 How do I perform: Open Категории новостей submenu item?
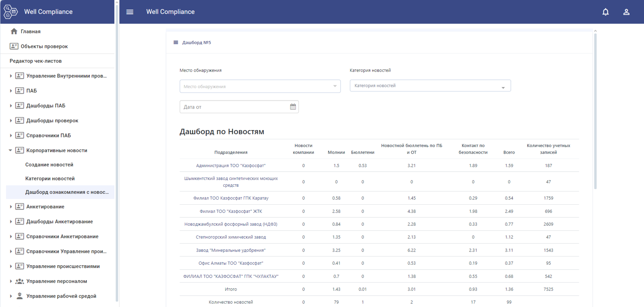tap(50, 178)
